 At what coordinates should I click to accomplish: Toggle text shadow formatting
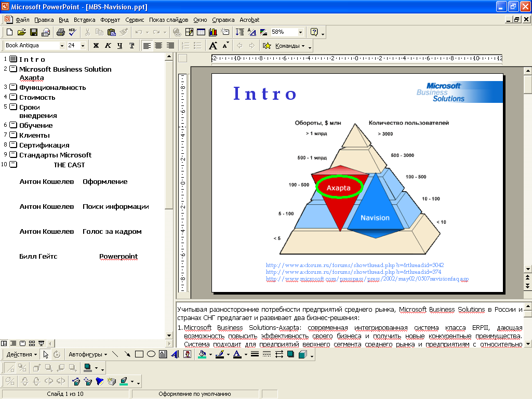click(131, 46)
